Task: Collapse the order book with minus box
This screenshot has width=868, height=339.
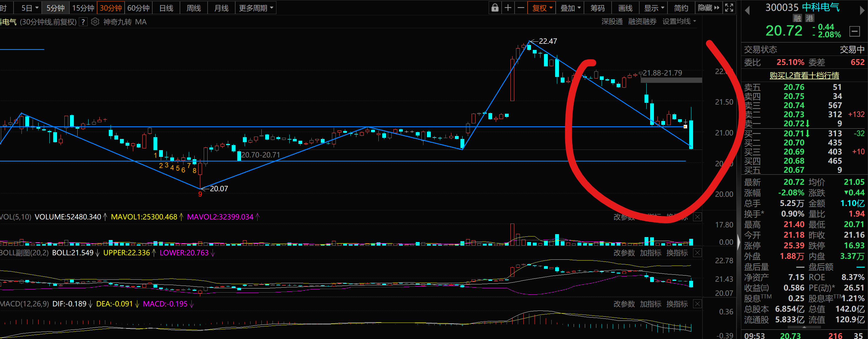Action: (x=854, y=31)
